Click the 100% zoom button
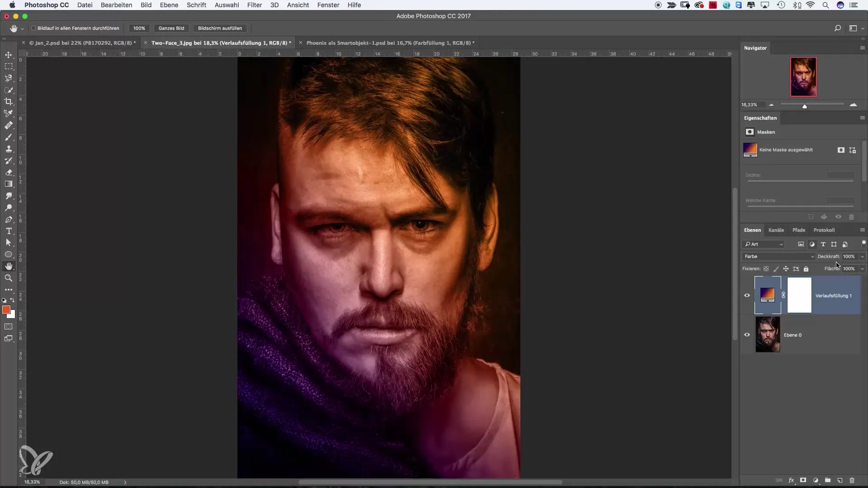This screenshot has width=868, height=488. pos(139,28)
